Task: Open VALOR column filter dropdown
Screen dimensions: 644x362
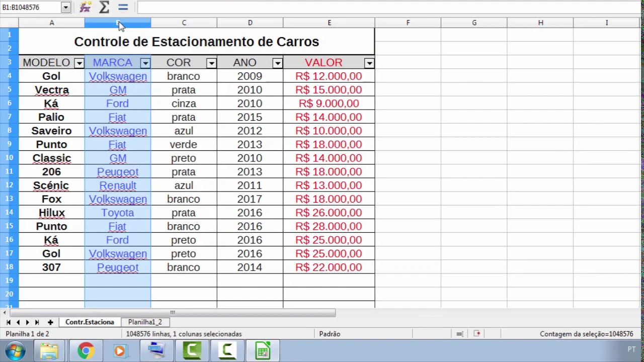Action: tap(369, 63)
